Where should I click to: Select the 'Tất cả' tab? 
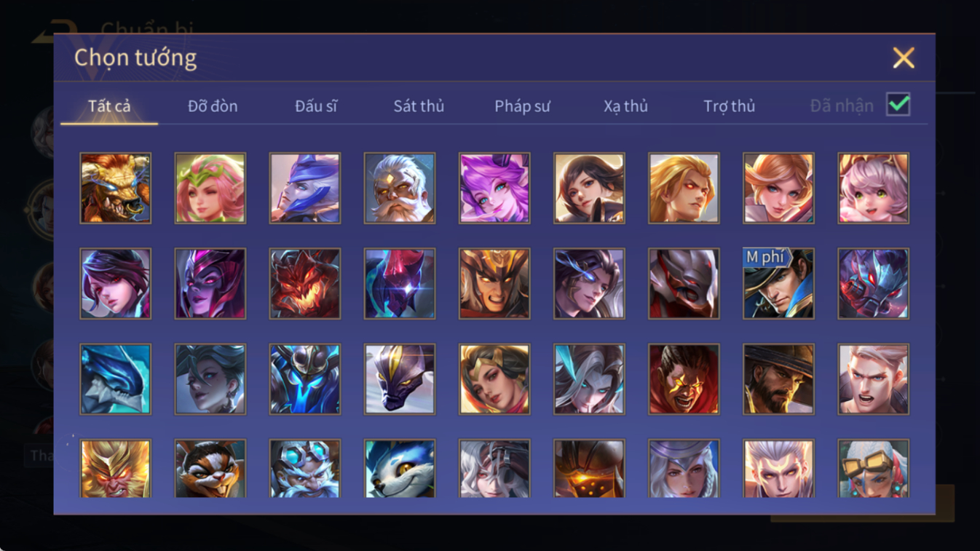(x=109, y=106)
